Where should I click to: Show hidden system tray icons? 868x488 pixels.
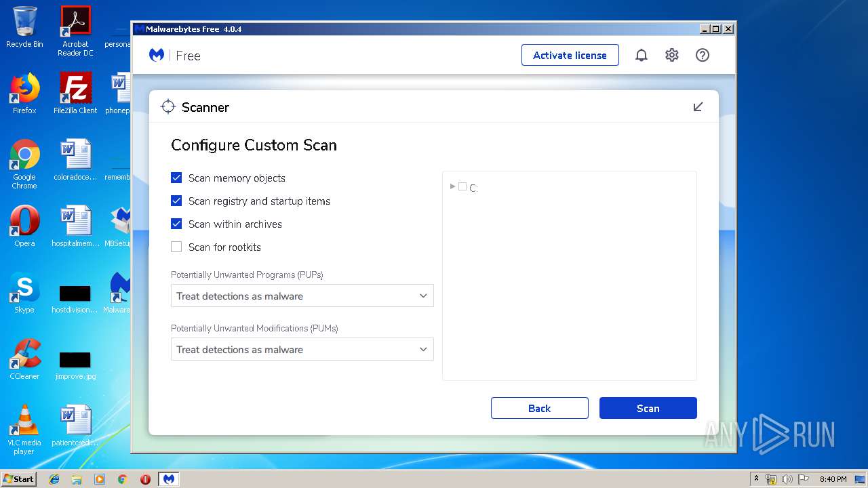(x=756, y=479)
